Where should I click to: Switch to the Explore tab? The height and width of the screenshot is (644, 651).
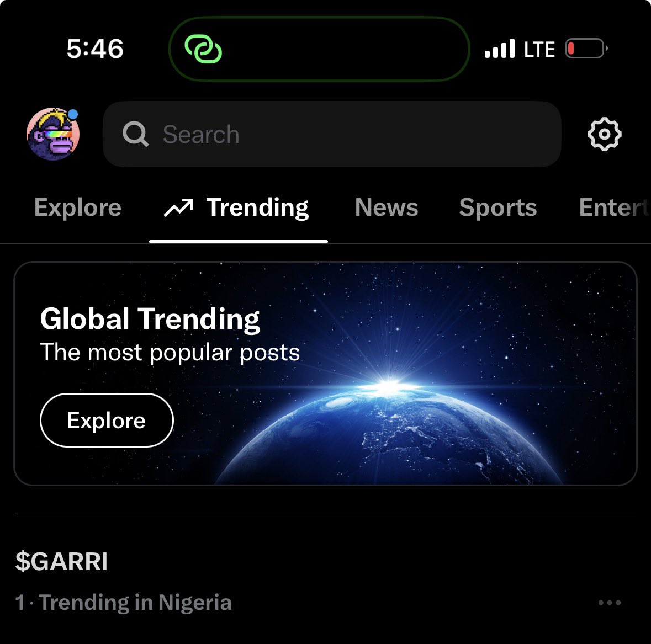[x=78, y=207]
